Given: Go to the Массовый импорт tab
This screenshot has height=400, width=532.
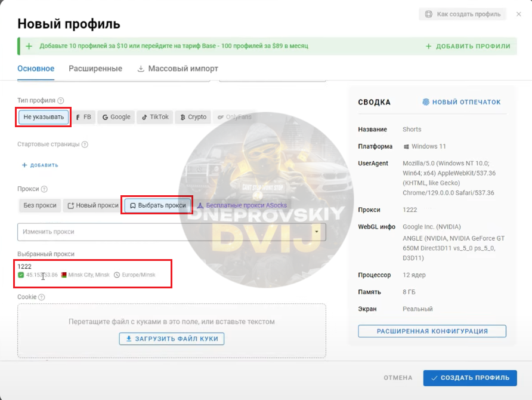Looking at the screenshot, I should coord(178,69).
